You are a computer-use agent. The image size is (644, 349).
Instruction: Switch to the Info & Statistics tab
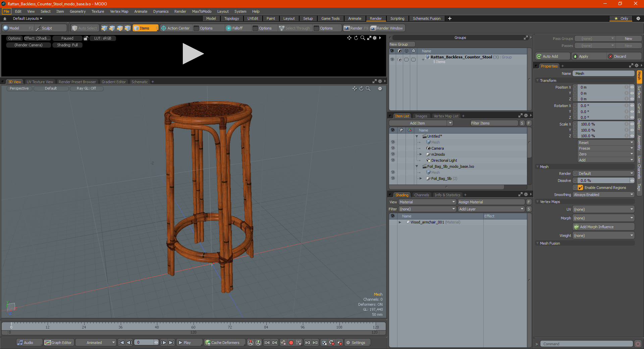(447, 195)
